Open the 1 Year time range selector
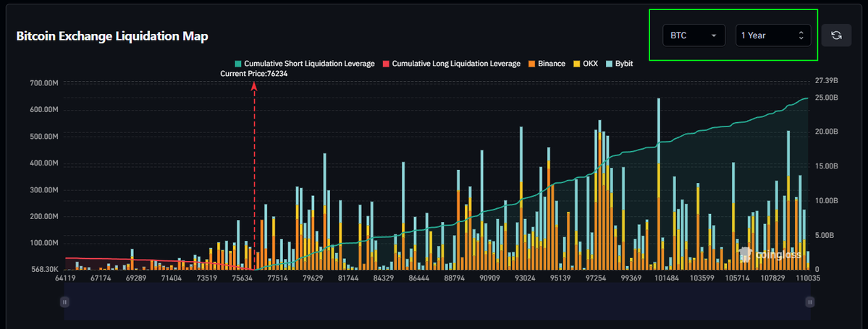 pyautogui.click(x=773, y=35)
